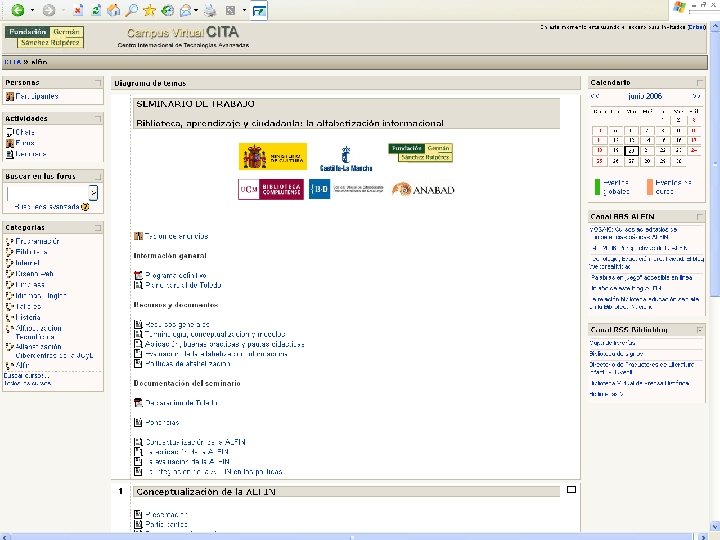The height and width of the screenshot is (540, 720).
Task: Open dropdown arrow beside the grey size icon
Action: click(x=244, y=10)
